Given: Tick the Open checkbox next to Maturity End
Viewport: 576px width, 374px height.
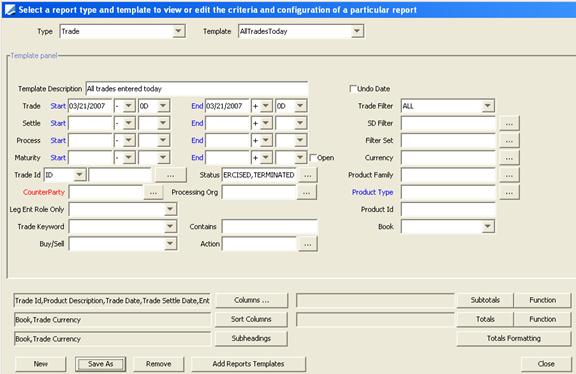Looking at the screenshot, I should [313, 158].
